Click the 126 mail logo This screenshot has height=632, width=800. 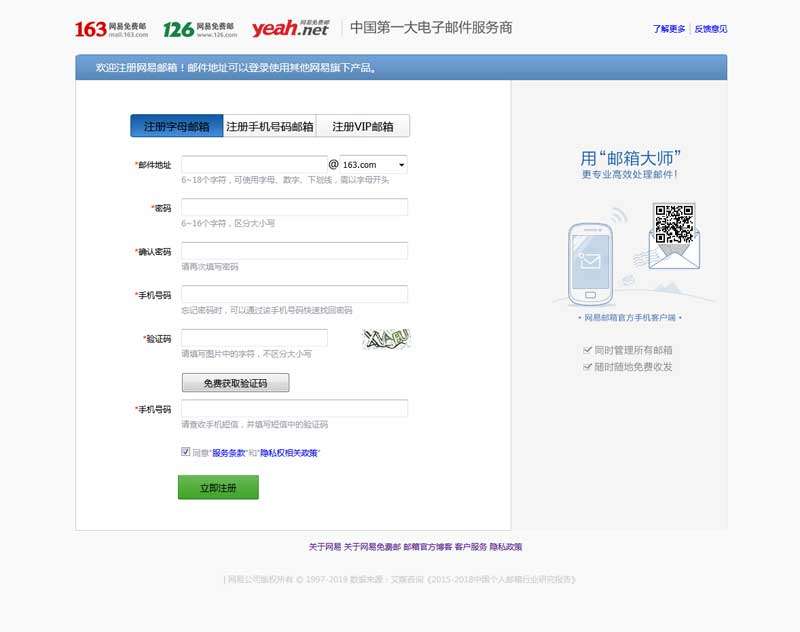coord(200,28)
